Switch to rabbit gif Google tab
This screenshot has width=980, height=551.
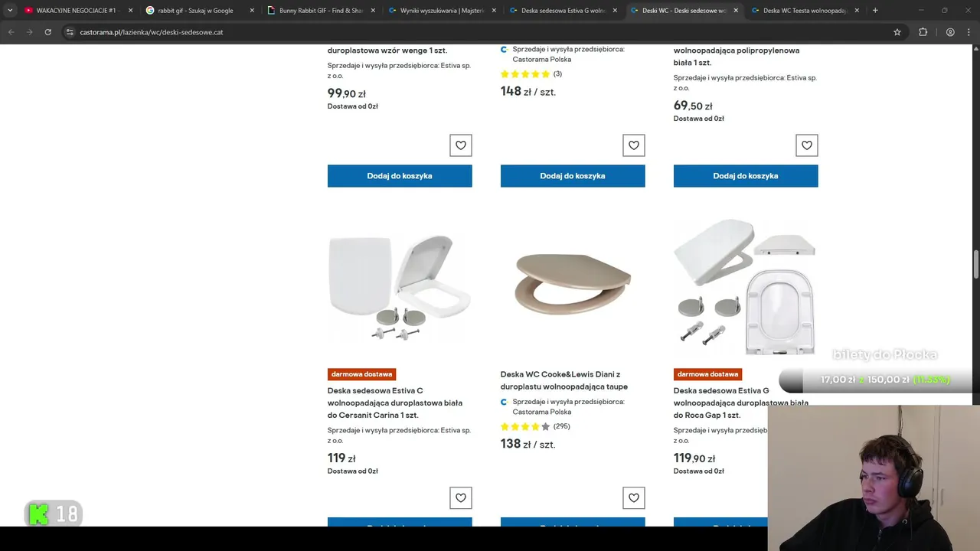click(x=195, y=11)
